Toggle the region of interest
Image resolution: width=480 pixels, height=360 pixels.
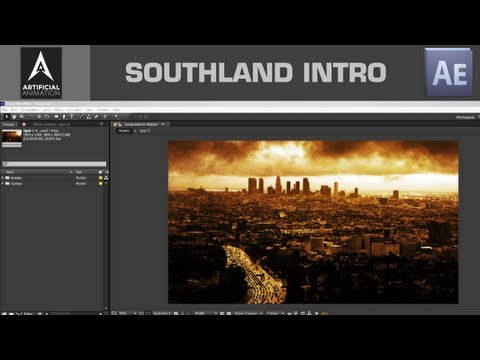pos(222,313)
